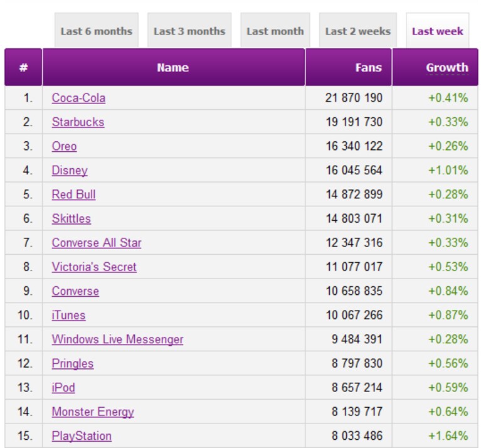Open the Coca-Cola link
The width and height of the screenshot is (481, 448).
pyautogui.click(x=78, y=98)
